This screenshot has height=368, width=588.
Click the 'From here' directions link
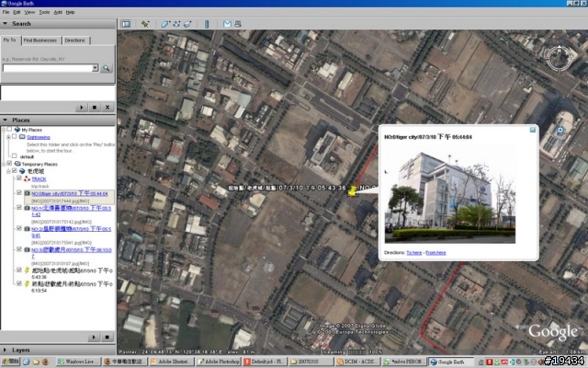435,253
